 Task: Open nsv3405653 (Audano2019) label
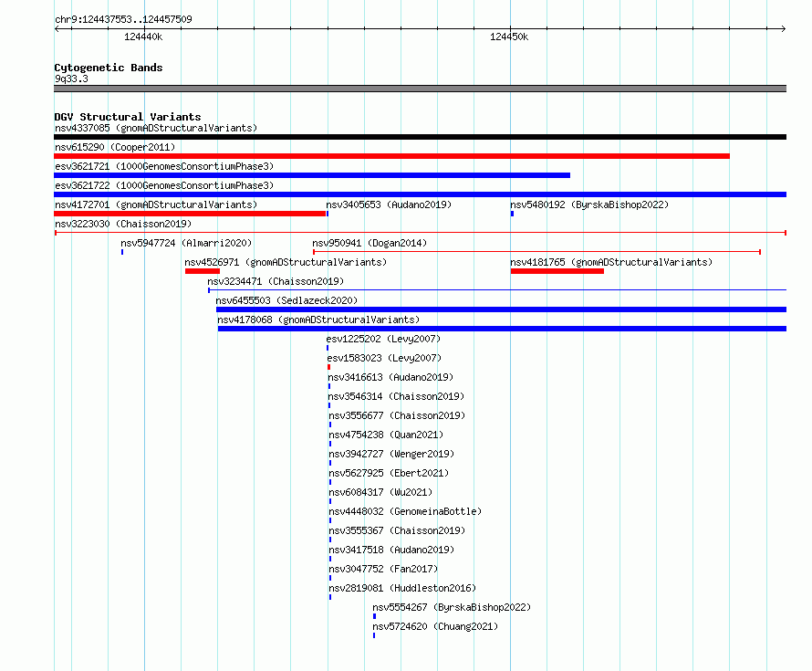(x=389, y=204)
